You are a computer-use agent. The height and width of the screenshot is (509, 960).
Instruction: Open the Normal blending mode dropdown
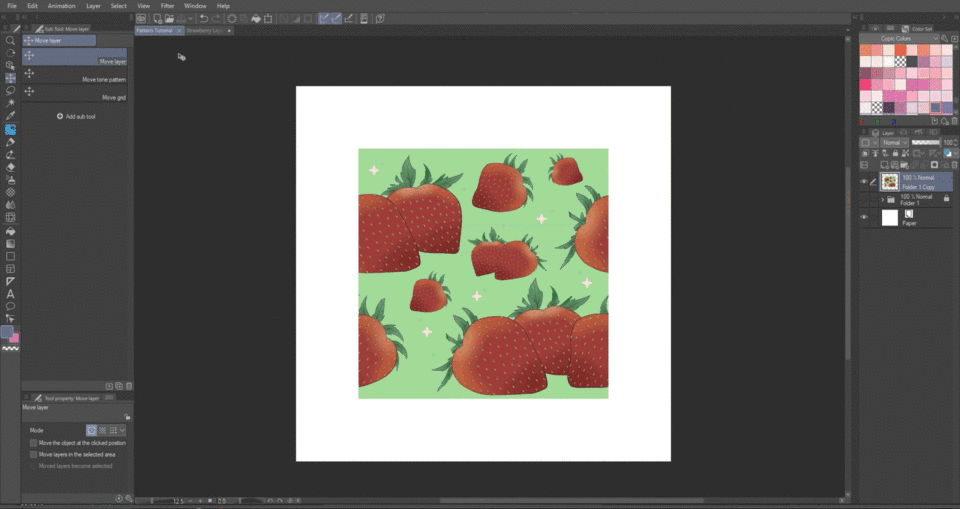(x=894, y=143)
